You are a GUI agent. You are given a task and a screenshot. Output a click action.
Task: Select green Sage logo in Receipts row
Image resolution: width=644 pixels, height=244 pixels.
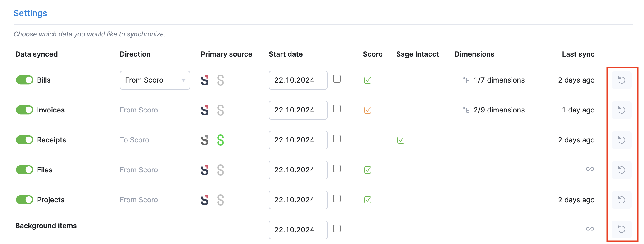tap(220, 140)
